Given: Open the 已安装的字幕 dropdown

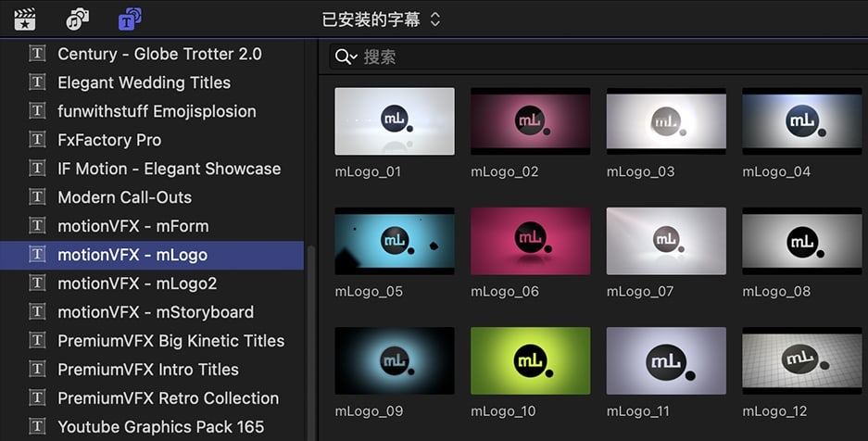Looking at the screenshot, I should (x=381, y=20).
